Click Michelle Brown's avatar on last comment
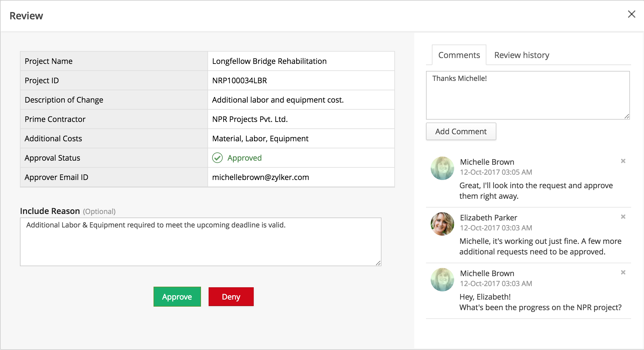 coord(442,279)
